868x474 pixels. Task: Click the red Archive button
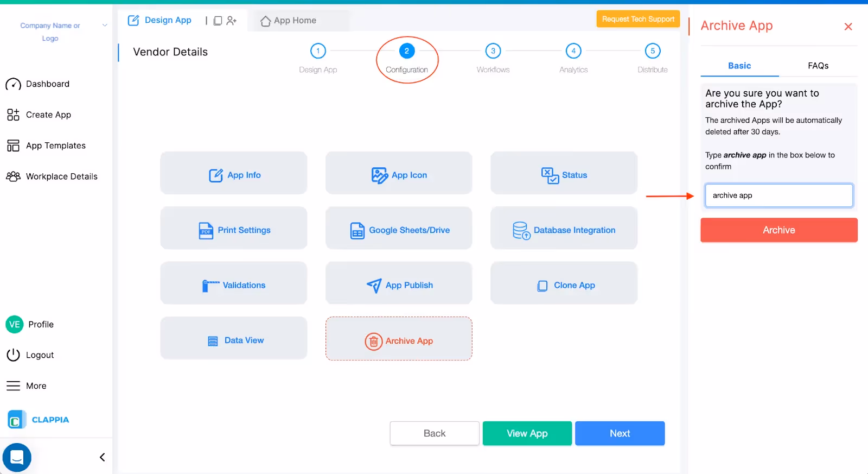point(779,230)
